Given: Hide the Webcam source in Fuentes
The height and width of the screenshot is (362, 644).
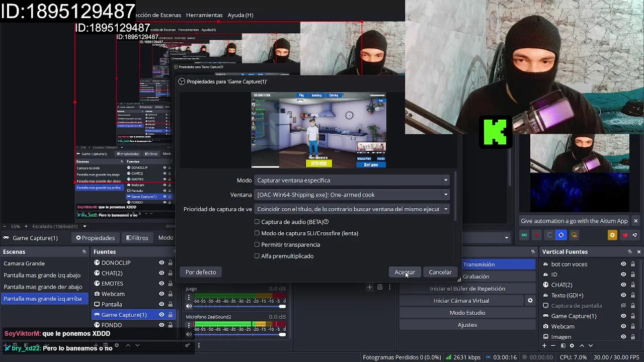Looking at the screenshot, I should pos(162,294).
